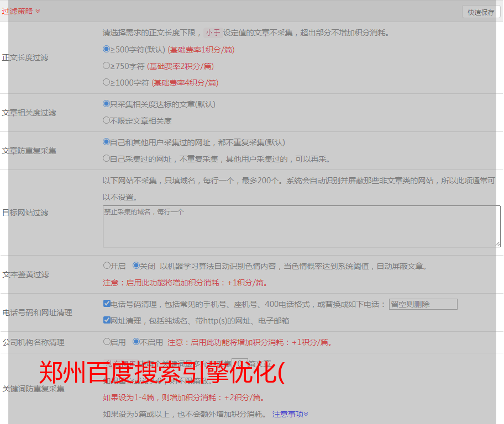Viewport: 504px width, 424px height.
Task: Click the 留空则删除 replacement phone field
Action: (423, 304)
